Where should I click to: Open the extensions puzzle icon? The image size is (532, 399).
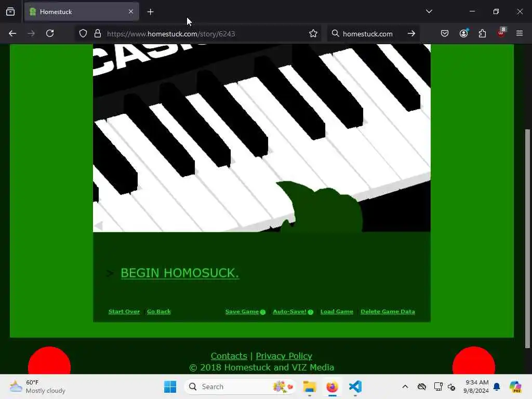pyautogui.click(x=482, y=34)
